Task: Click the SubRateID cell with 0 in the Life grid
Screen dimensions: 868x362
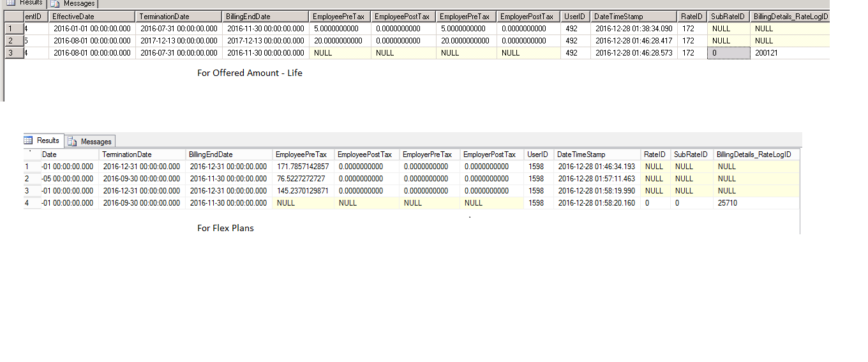Action: pos(728,53)
